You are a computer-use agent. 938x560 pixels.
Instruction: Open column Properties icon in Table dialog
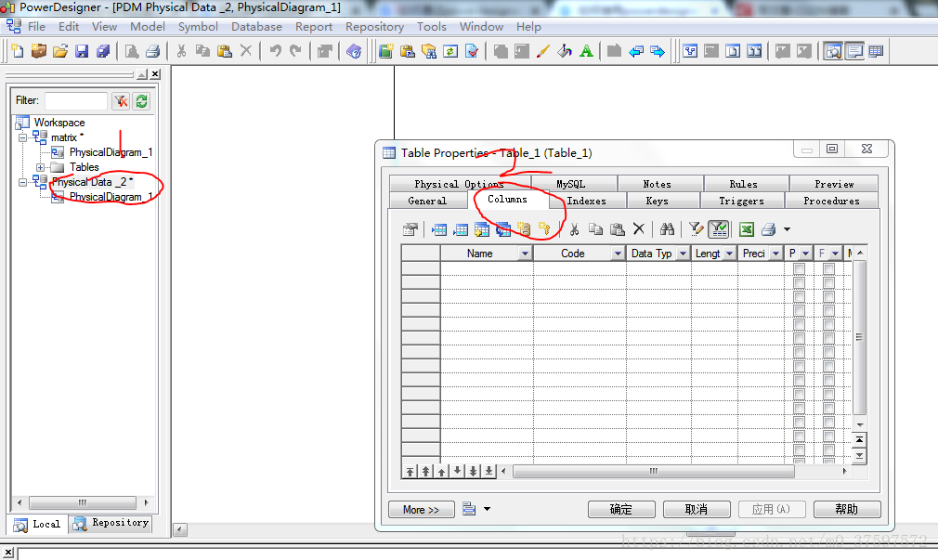410,229
